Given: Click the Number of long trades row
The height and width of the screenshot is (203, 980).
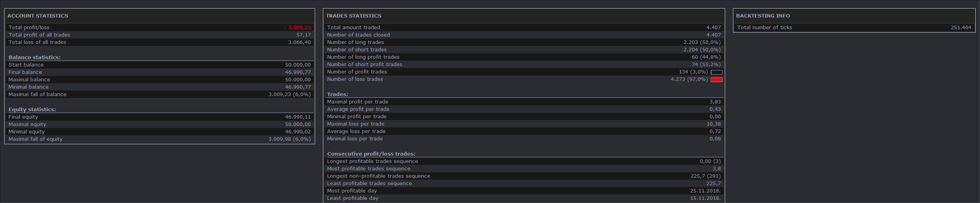Looking at the screenshot, I should click(524, 42).
